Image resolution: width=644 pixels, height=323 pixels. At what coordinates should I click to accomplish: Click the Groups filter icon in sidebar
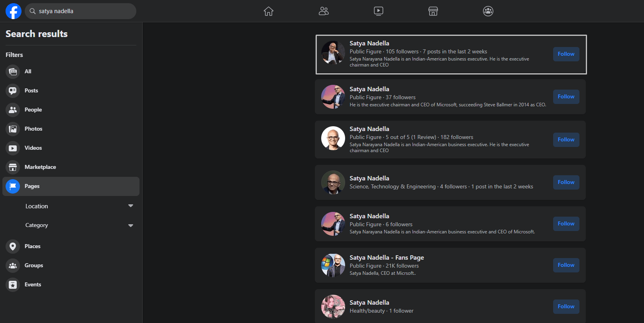[x=13, y=266]
